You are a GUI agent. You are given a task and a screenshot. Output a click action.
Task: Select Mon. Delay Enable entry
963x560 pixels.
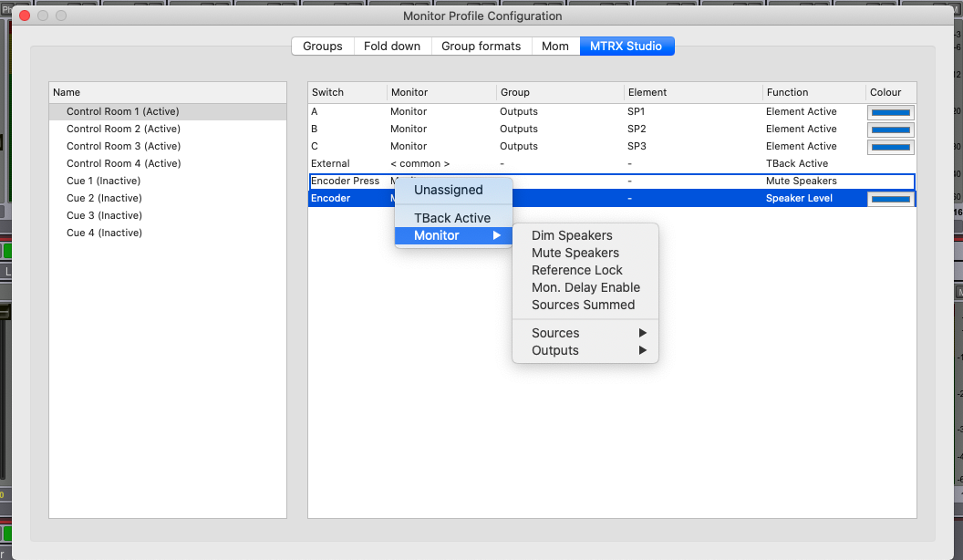[x=585, y=286]
